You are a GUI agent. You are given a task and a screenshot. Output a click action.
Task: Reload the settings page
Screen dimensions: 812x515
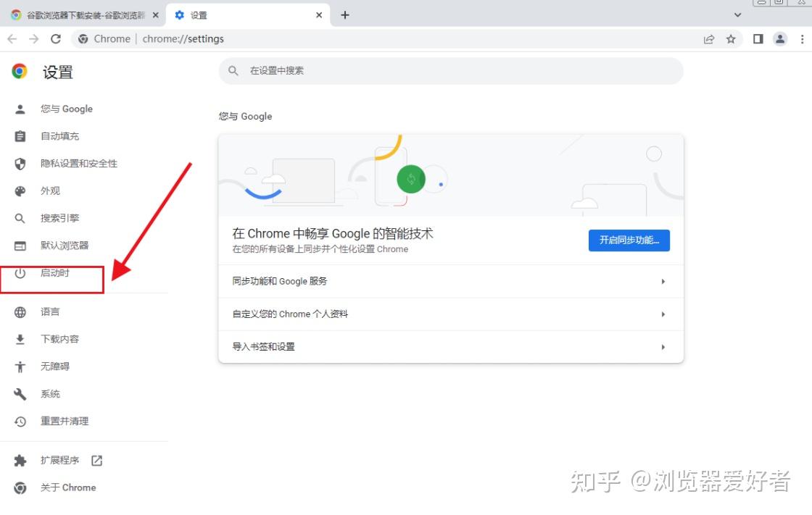(x=56, y=39)
